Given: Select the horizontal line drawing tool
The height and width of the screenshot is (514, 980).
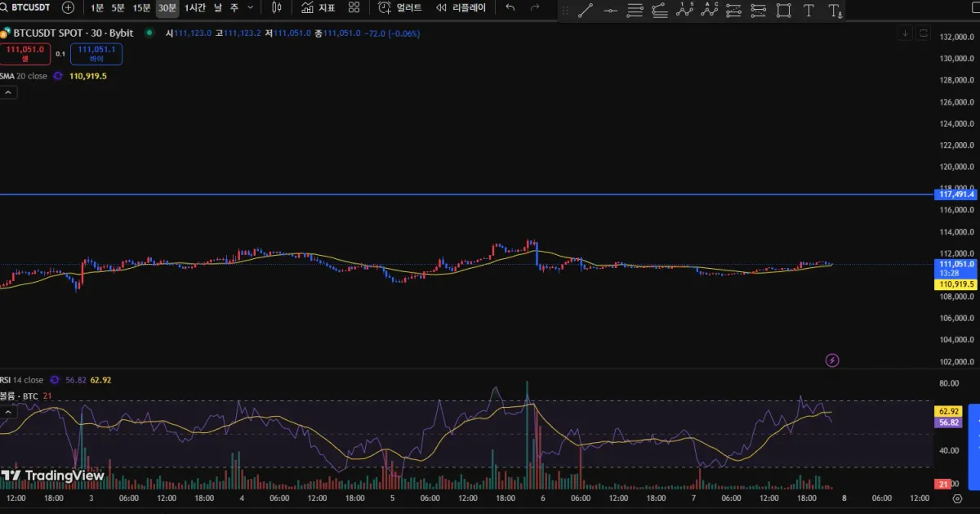Looking at the screenshot, I should click(610, 11).
